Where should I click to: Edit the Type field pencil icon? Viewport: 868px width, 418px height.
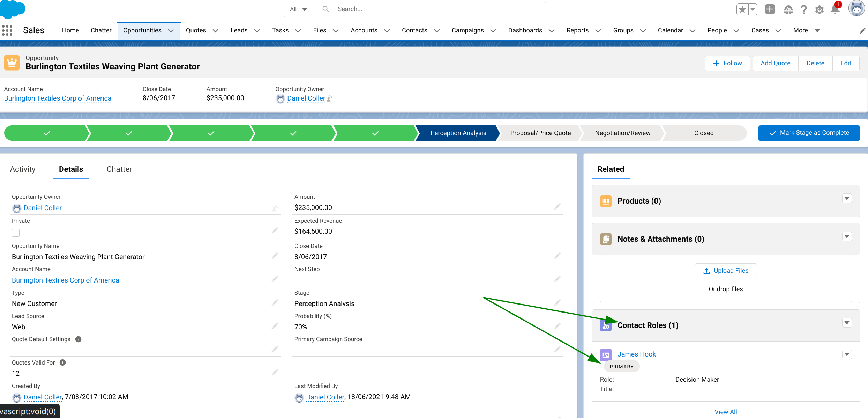(275, 302)
